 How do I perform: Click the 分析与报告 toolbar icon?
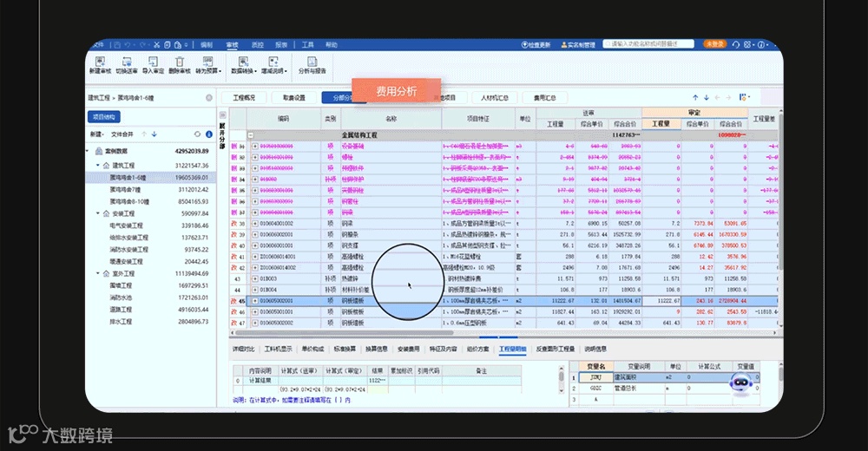tap(312, 65)
